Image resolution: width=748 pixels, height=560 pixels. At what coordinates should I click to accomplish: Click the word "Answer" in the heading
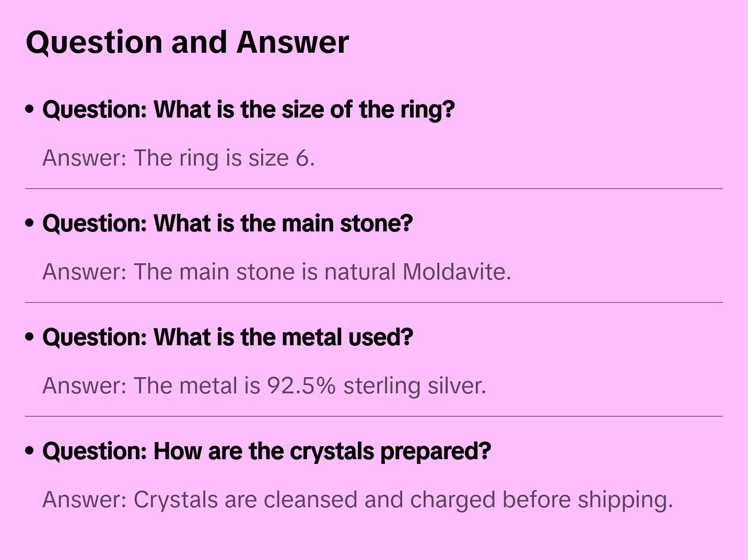293,42
